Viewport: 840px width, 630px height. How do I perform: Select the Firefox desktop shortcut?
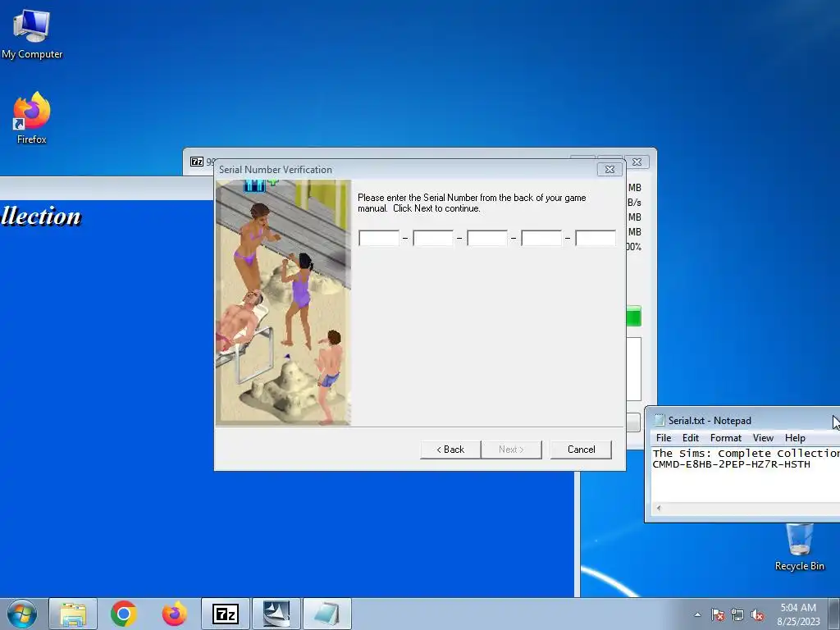(32, 118)
